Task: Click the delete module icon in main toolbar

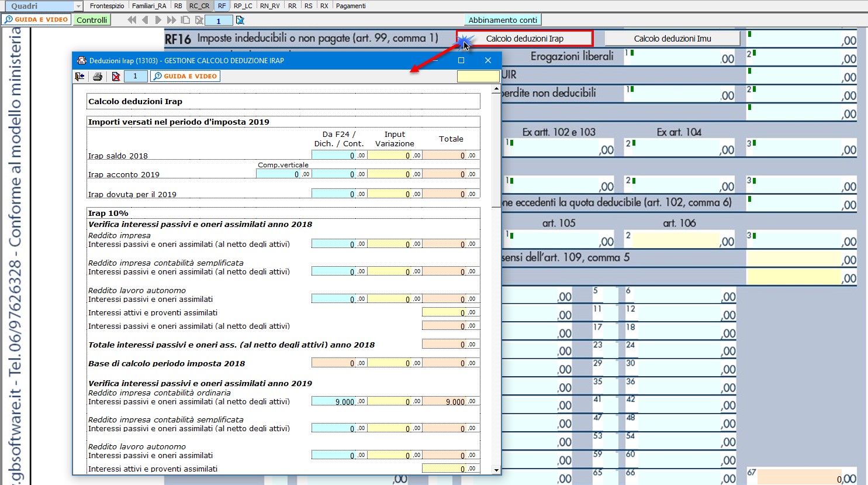Action: [x=199, y=20]
